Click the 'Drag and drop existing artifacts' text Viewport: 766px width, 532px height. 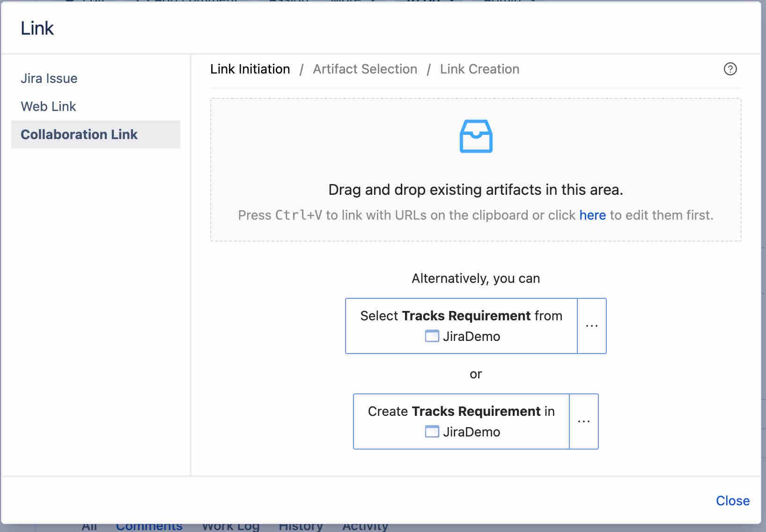476,190
